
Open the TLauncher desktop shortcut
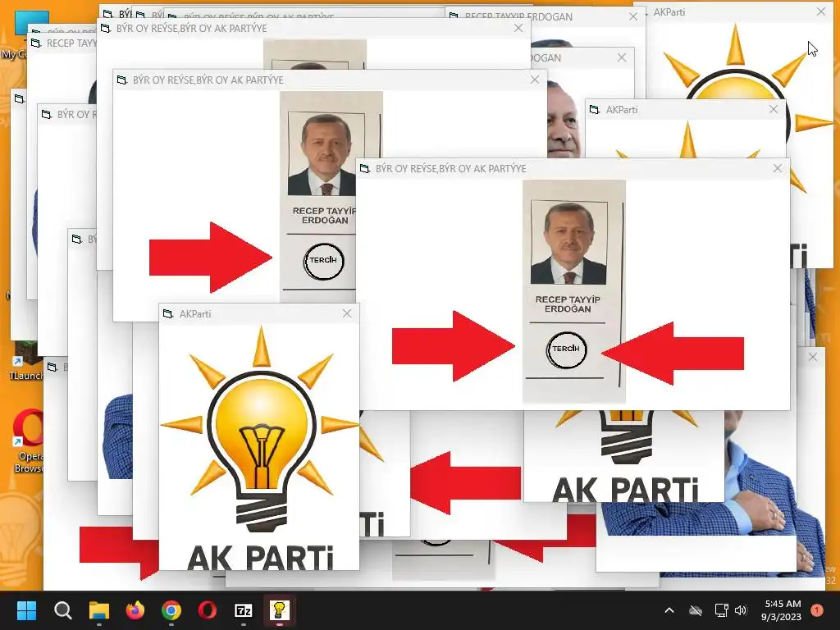tap(27, 362)
